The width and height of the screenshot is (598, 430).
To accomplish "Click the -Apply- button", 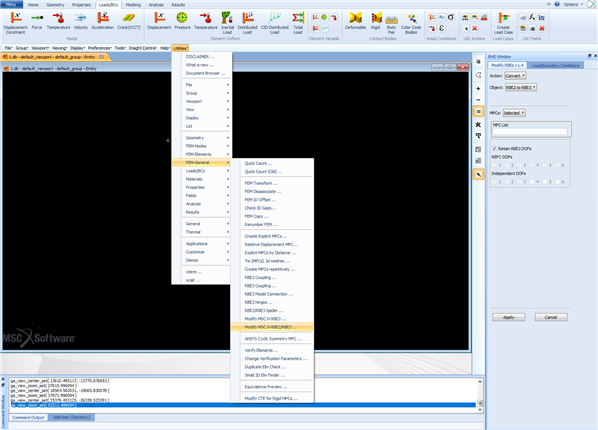I will pos(509,317).
